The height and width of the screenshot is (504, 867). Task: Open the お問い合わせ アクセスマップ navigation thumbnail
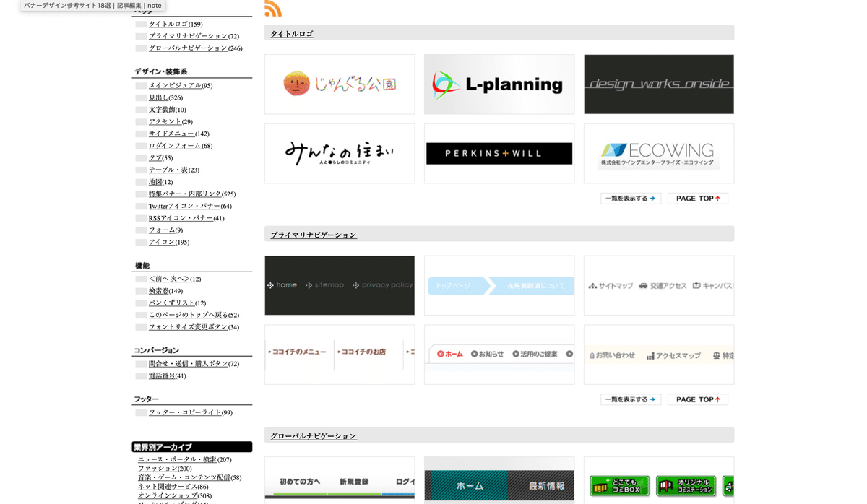[x=659, y=355]
